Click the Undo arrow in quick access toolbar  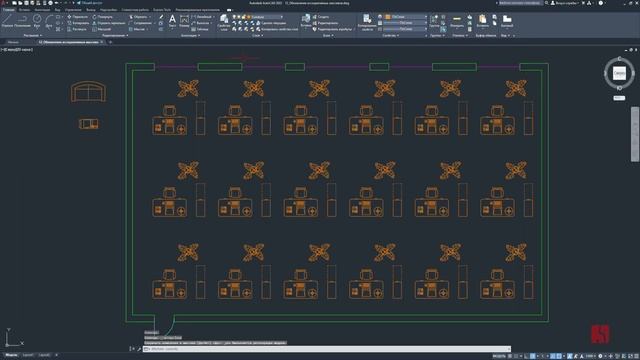(x=57, y=3)
